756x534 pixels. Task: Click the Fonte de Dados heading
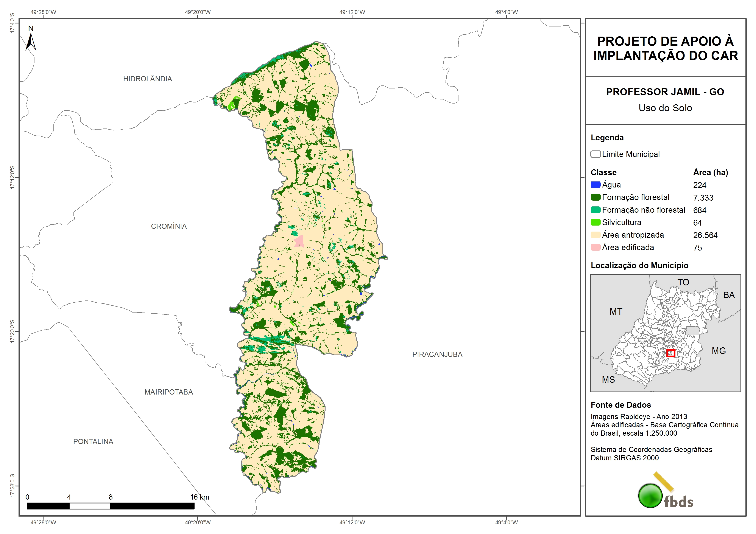click(x=621, y=405)
